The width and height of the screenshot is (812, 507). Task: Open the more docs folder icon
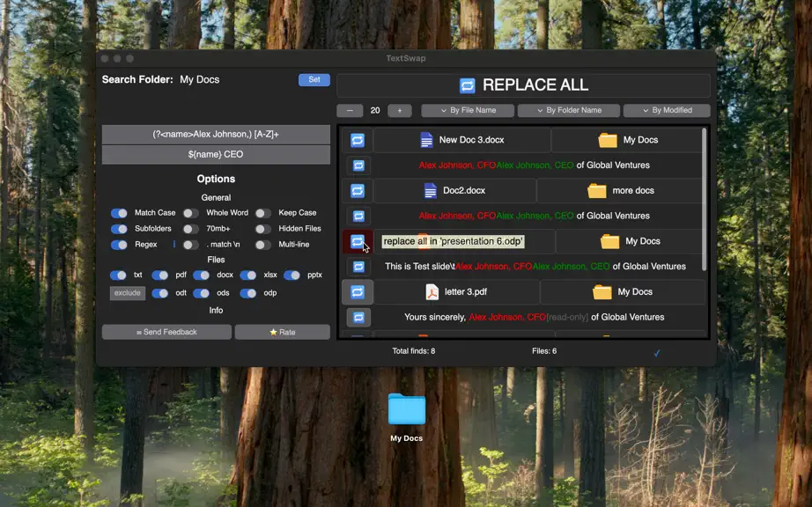(x=596, y=191)
